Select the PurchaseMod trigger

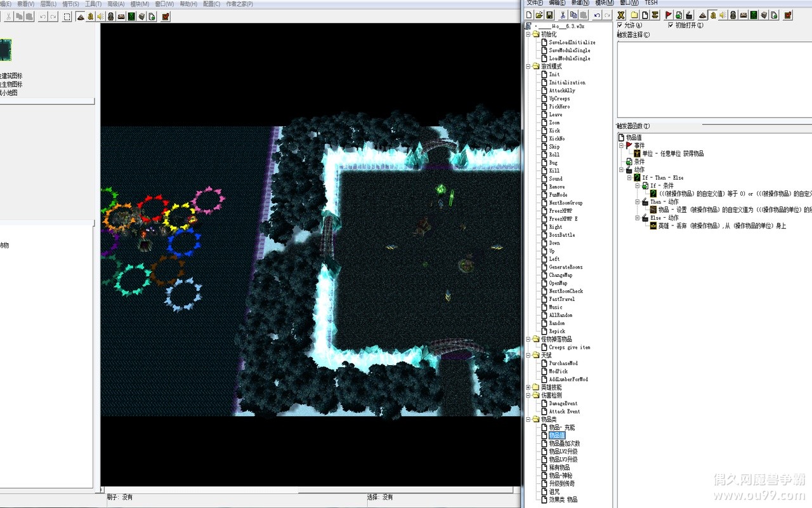[x=563, y=363]
